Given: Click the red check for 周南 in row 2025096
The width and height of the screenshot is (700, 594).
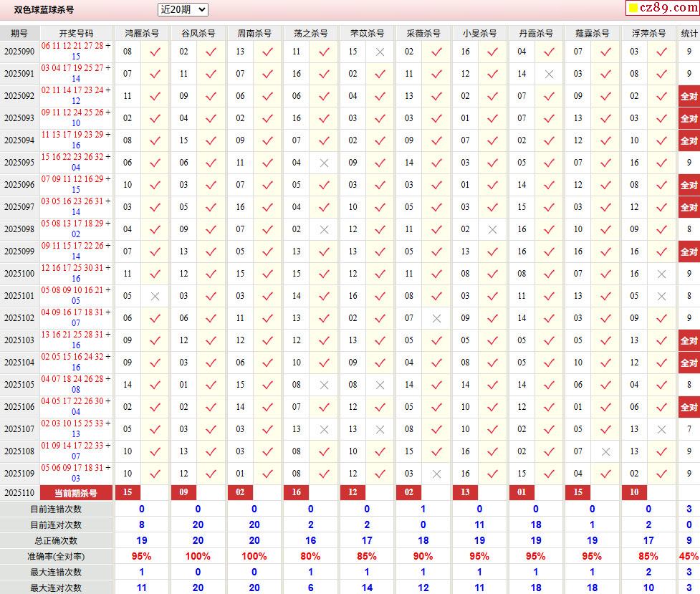Looking at the screenshot, I should pyautogui.click(x=267, y=185).
